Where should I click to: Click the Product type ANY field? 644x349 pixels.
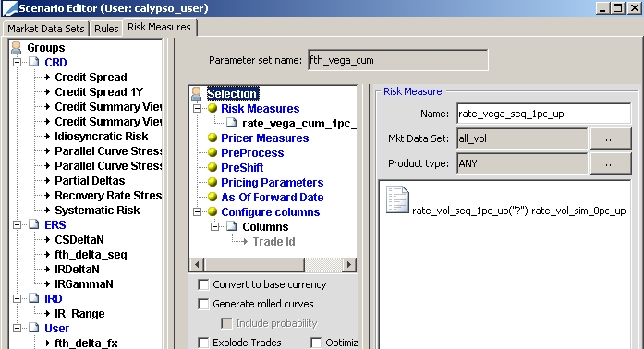click(522, 163)
